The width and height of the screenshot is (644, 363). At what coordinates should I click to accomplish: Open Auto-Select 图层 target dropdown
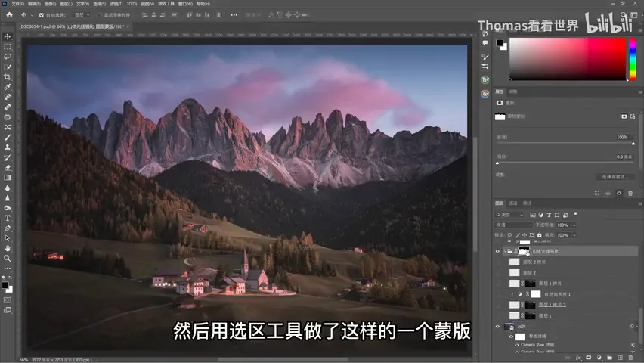(82, 15)
